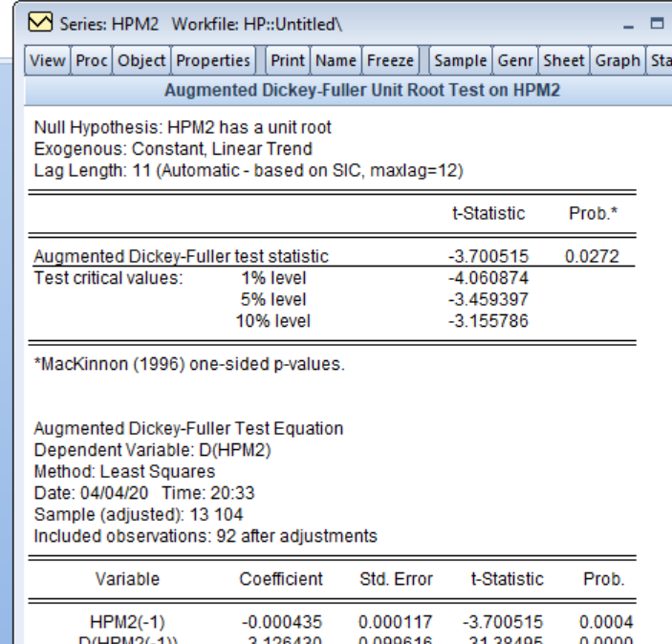
Task: Click the Object toolbar button
Action: click(141, 61)
